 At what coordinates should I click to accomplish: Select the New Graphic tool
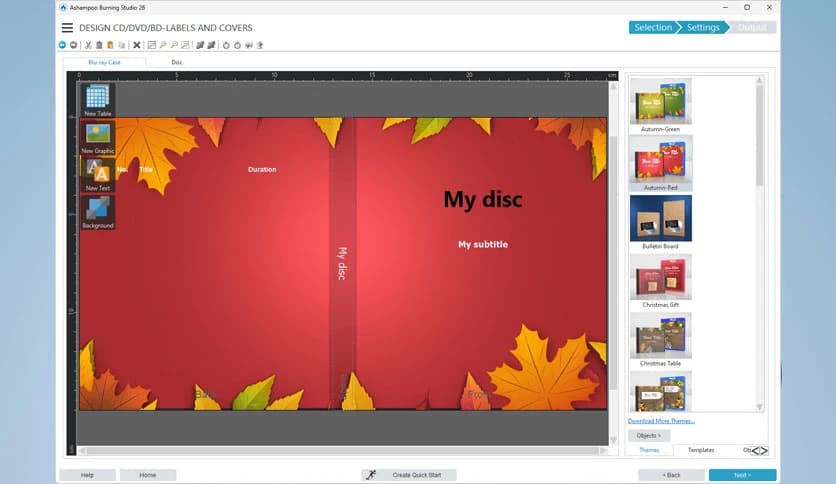click(98, 137)
